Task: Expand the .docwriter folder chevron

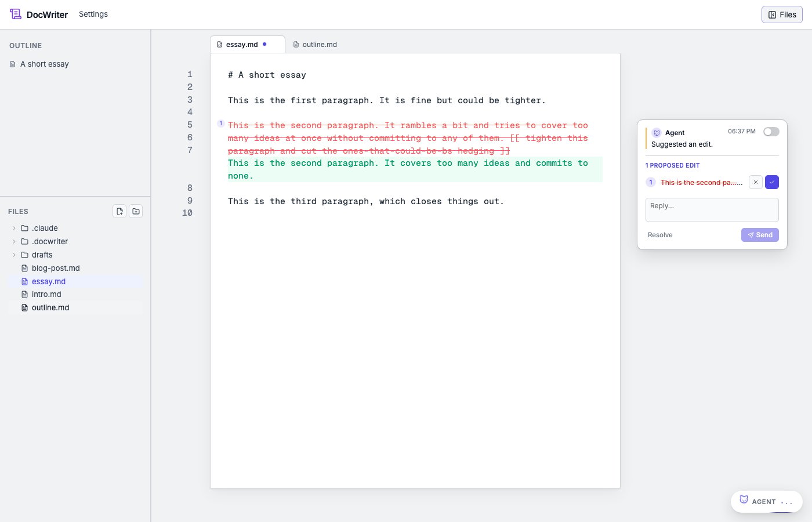Action: point(14,241)
